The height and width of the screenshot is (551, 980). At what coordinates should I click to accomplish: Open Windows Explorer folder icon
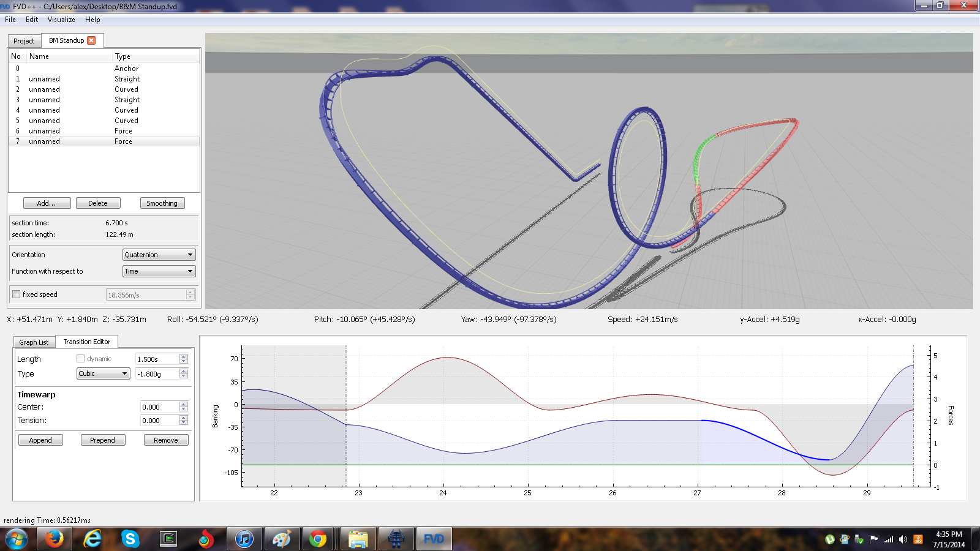(358, 539)
